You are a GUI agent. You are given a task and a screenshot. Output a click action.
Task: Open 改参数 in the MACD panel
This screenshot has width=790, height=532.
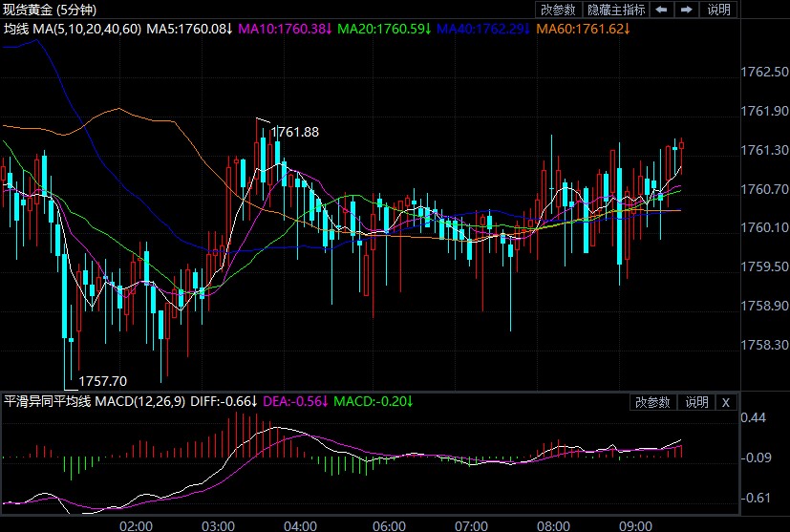(652, 402)
